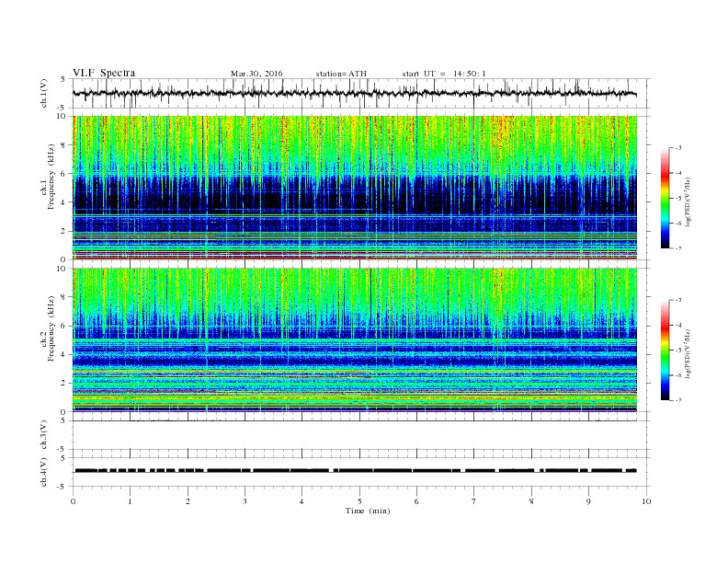Screen dimensions: 728x563
Task: Click the 'Time (min)' axis label
Action: [x=368, y=511]
